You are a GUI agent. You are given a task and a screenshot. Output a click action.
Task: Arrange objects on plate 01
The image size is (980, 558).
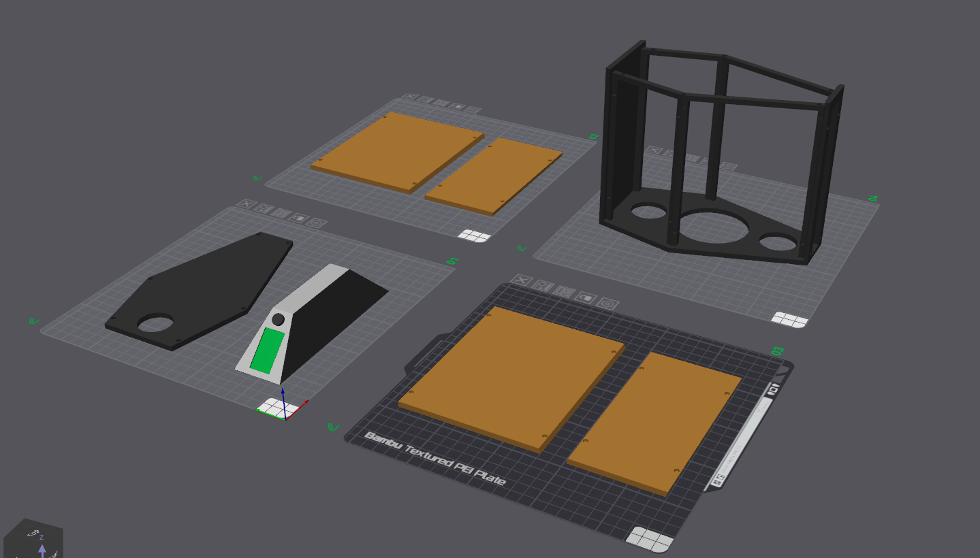pos(281,213)
